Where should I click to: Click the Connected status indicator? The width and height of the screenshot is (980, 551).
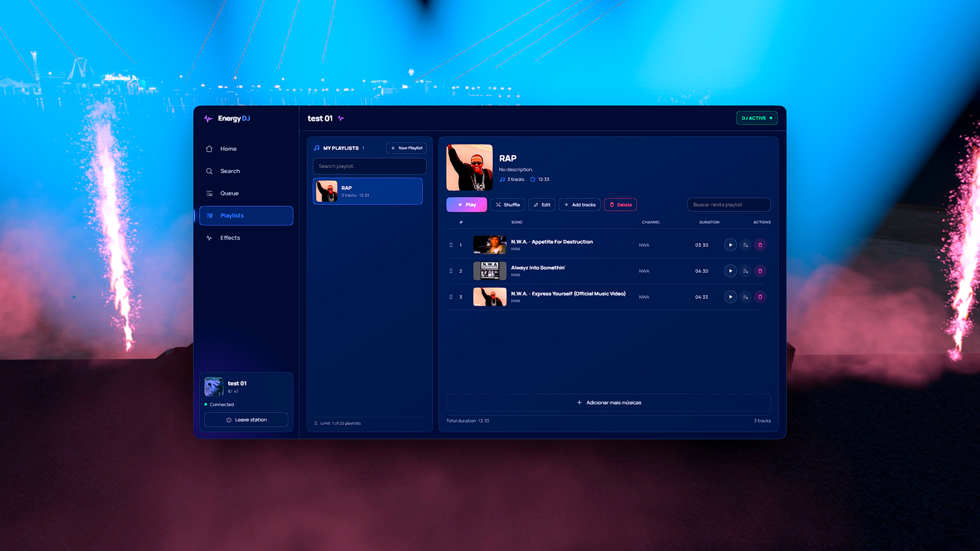tap(219, 405)
